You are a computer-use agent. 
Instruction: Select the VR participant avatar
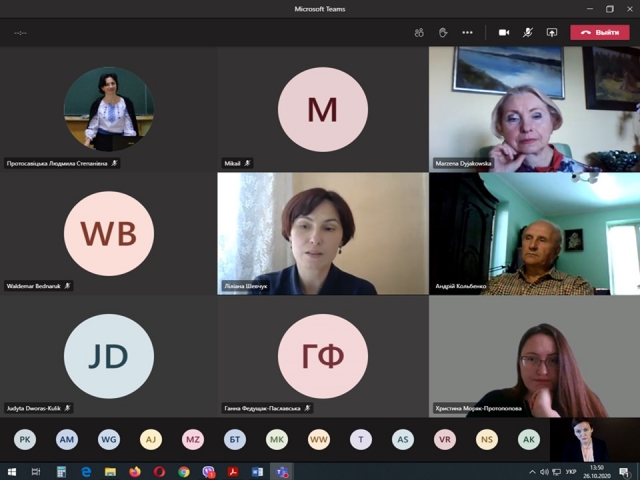[445, 440]
